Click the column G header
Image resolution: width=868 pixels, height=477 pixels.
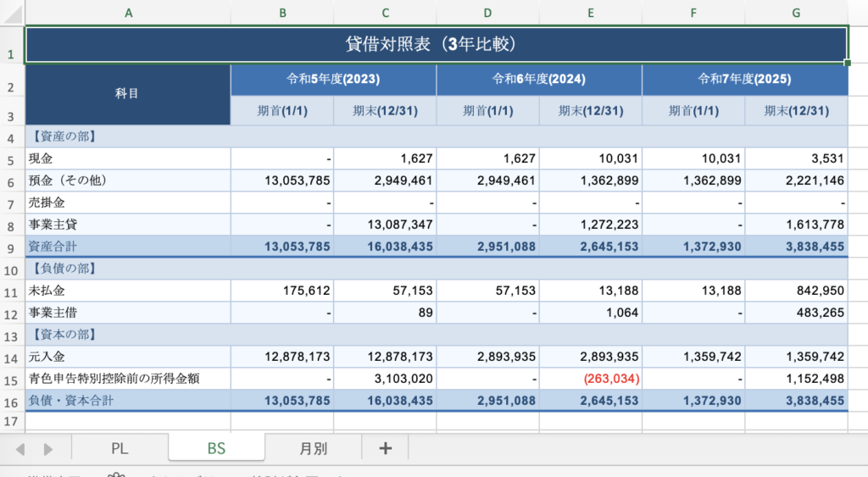tap(796, 13)
